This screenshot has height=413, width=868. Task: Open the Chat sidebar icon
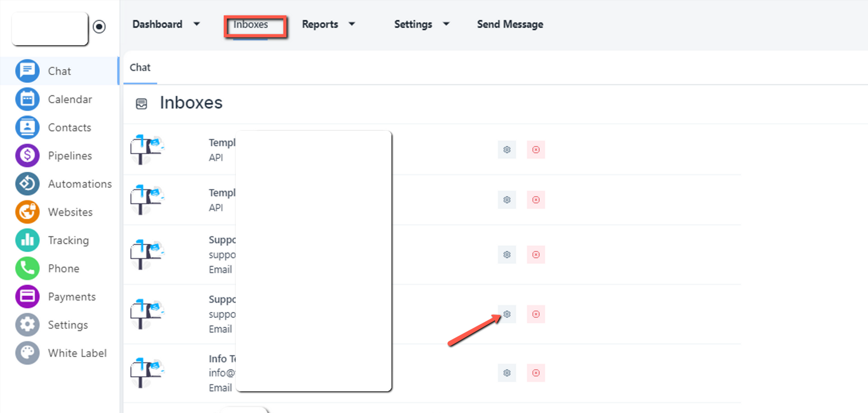click(x=27, y=71)
